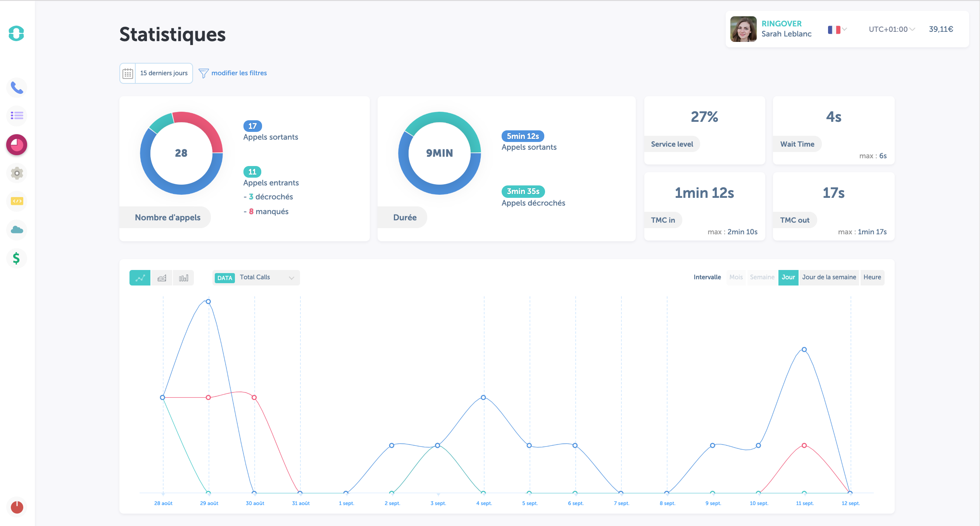Viewport: 980px width, 526px height.
Task: Switch chart to area chart view
Action: coord(162,277)
